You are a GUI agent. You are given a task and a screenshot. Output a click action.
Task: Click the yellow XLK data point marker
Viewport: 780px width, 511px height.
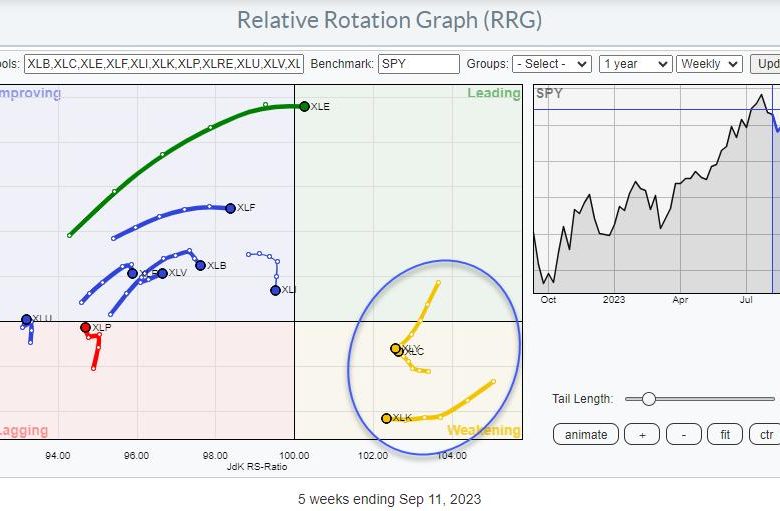click(x=387, y=418)
